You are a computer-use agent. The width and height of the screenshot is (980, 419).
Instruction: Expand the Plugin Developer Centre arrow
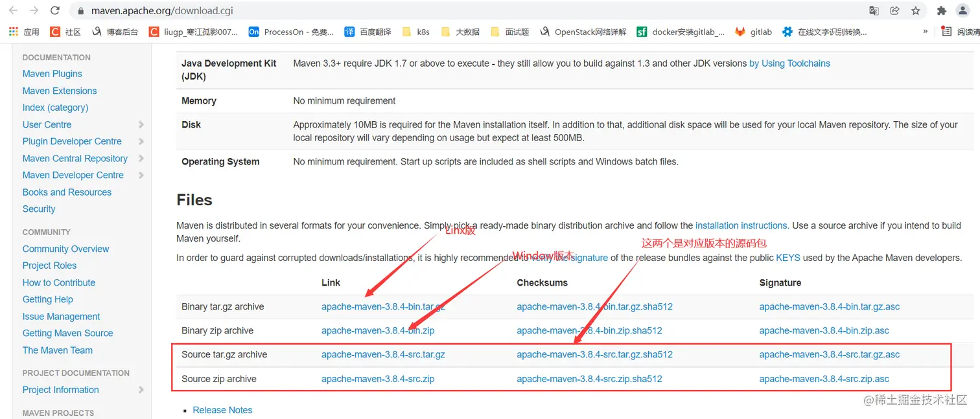pyautogui.click(x=141, y=141)
